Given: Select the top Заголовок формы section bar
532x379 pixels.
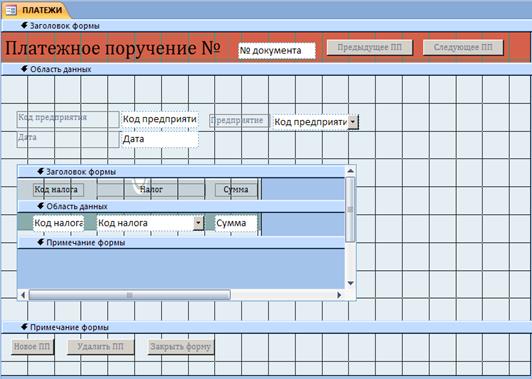Looking at the screenshot, I should coord(266,25).
